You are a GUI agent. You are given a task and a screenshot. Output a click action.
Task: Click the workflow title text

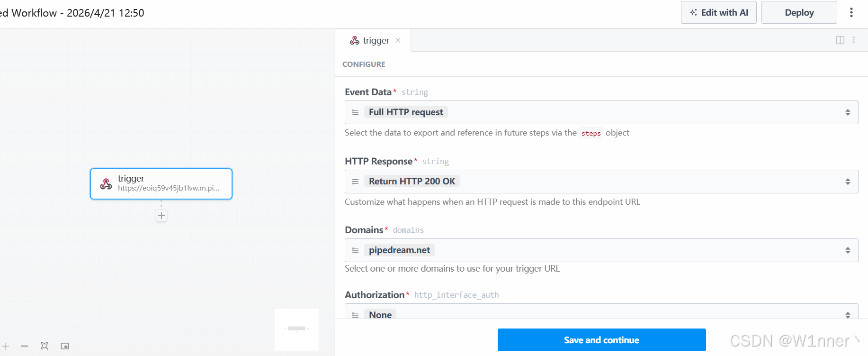coord(72,13)
